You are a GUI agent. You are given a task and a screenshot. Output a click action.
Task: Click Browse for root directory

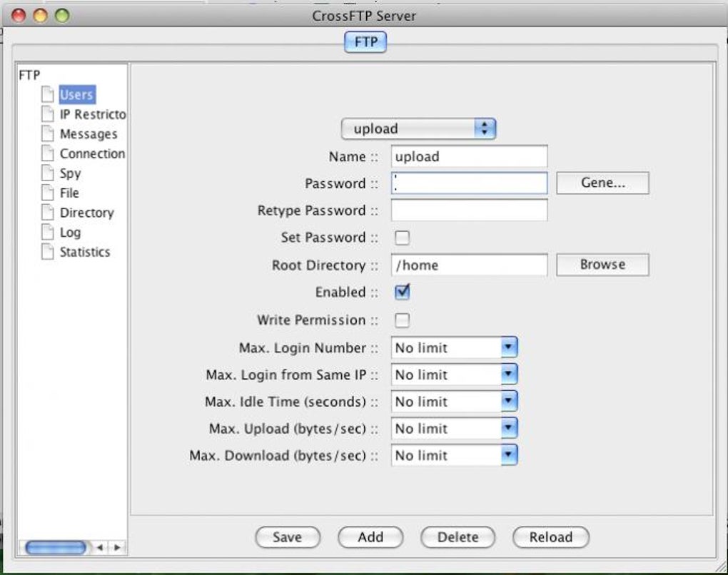click(602, 265)
